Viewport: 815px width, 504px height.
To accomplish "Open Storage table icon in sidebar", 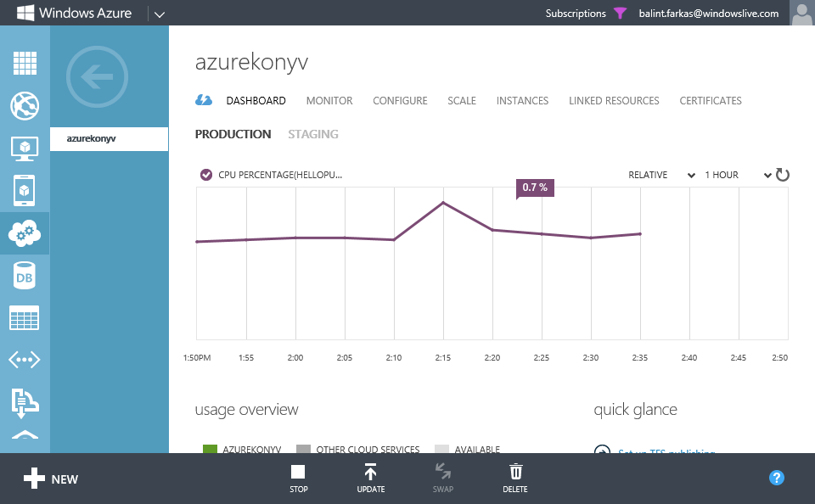I will click(x=25, y=317).
